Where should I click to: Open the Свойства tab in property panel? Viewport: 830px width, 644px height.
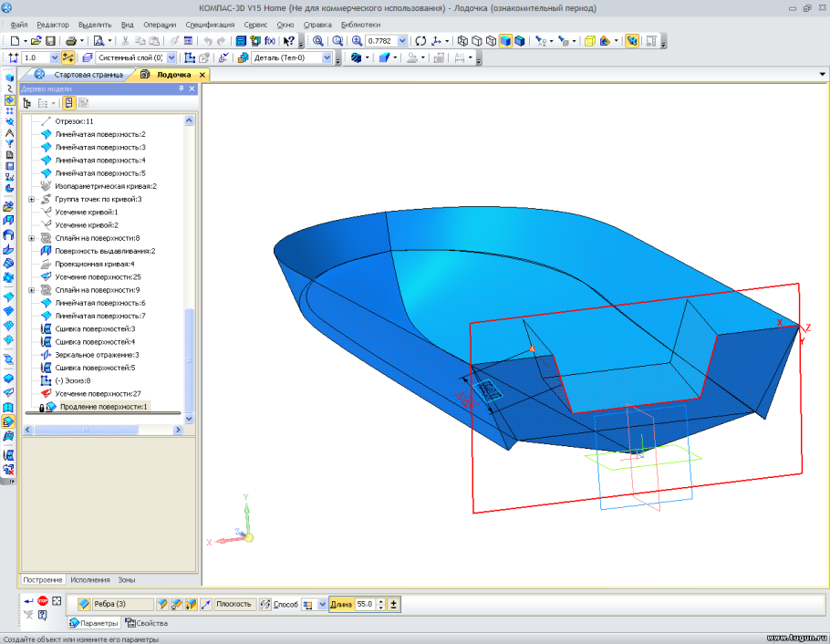(x=147, y=623)
